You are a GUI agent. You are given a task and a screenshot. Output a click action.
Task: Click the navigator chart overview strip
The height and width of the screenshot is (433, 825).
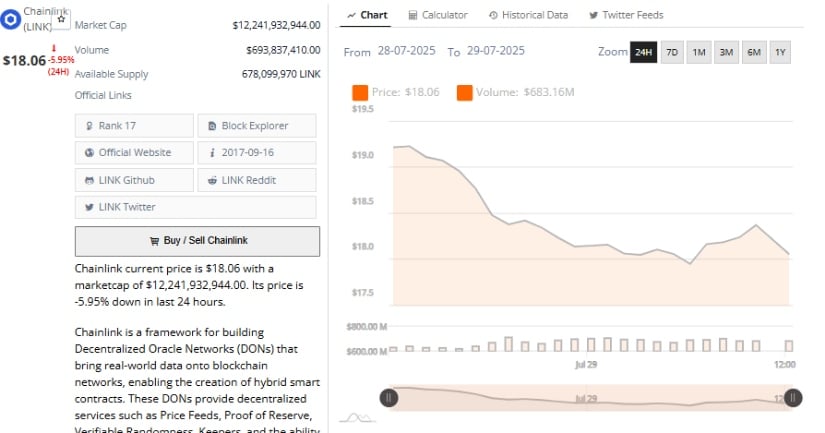[x=591, y=398]
